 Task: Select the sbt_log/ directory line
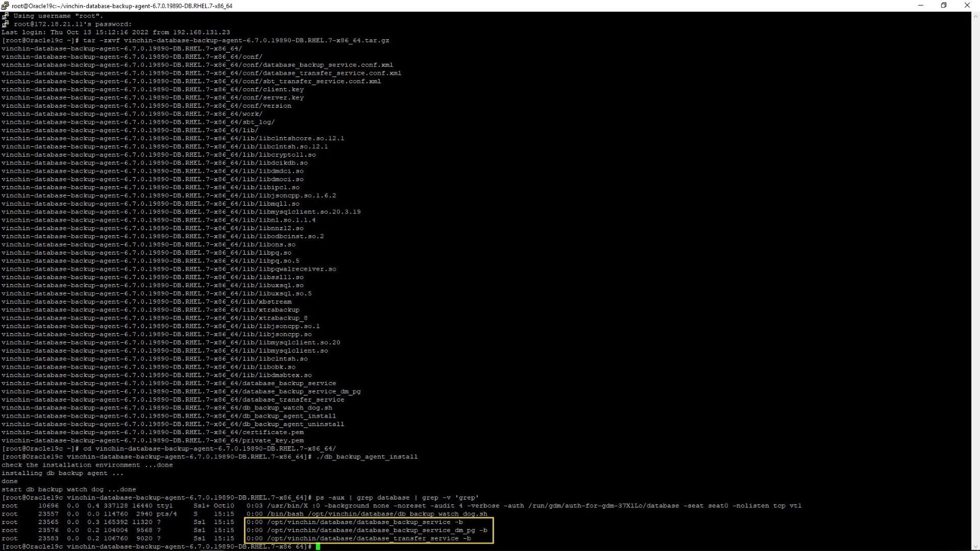(138, 122)
